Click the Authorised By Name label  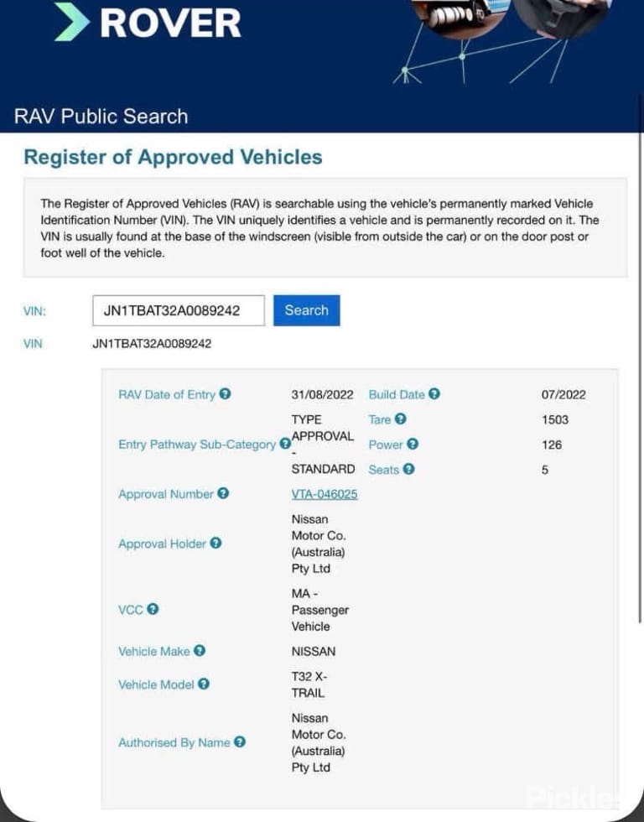click(174, 743)
